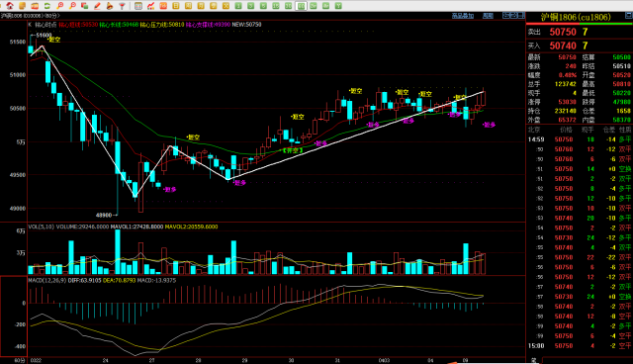Viewport: 633px width, 364px height.
Task: Expand the window icon beside cu1806 title
Action: pyautogui.click(x=629, y=16)
